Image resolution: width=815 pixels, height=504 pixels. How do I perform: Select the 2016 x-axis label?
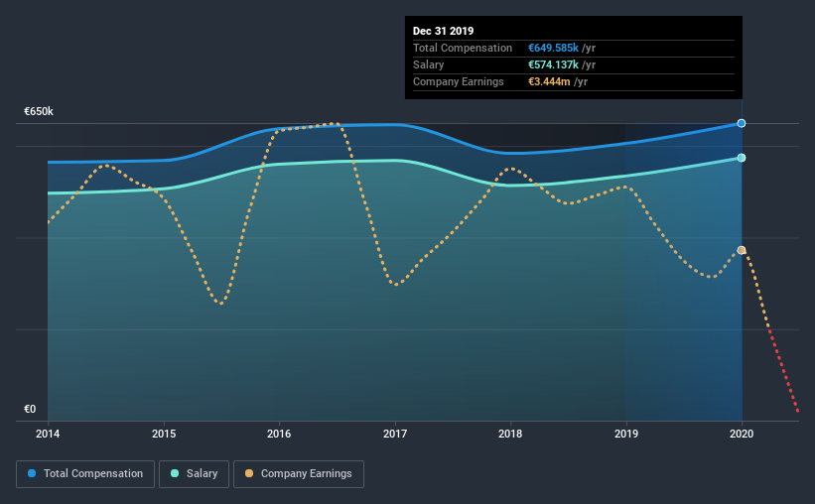[279, 434]
